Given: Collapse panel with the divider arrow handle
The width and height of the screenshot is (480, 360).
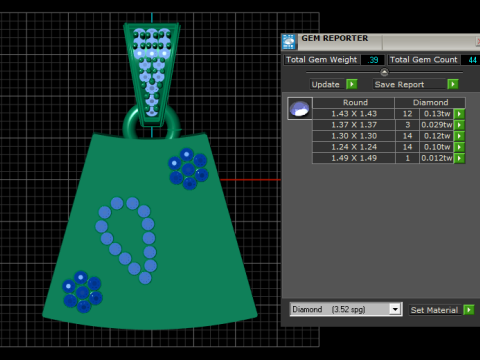Looking at the screenshot, I should point(384,72).
